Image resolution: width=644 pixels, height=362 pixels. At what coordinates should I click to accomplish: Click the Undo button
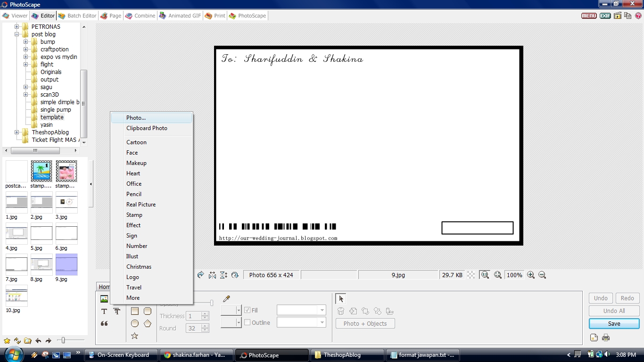pos(601,298)
